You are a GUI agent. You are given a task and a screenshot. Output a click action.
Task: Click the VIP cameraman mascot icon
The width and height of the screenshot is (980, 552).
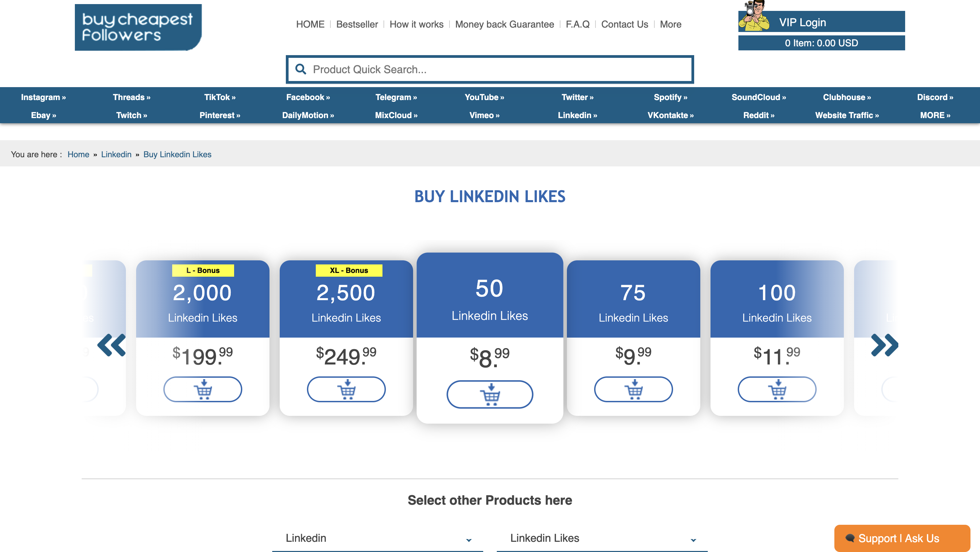754,16
